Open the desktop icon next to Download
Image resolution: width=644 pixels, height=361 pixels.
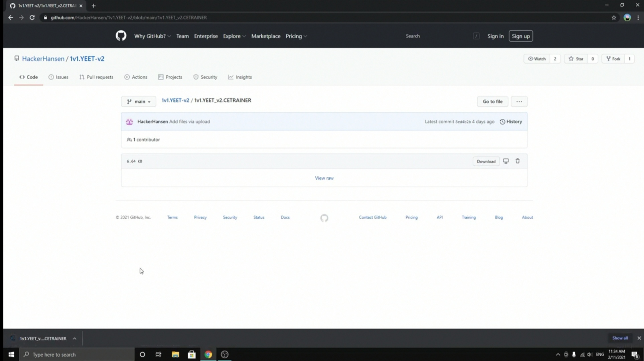(x=506, y=161)
